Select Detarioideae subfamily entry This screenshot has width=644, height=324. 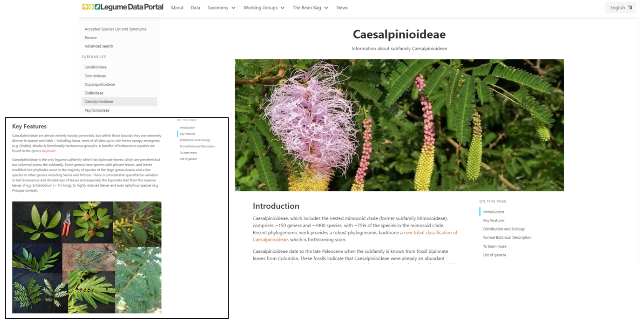point(95,76)
